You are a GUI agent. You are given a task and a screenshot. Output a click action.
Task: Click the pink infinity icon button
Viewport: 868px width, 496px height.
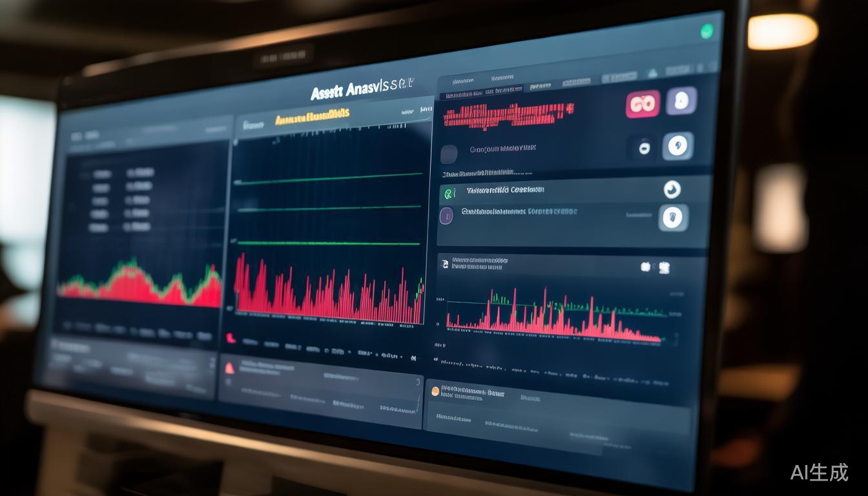(x=642, y=104)
